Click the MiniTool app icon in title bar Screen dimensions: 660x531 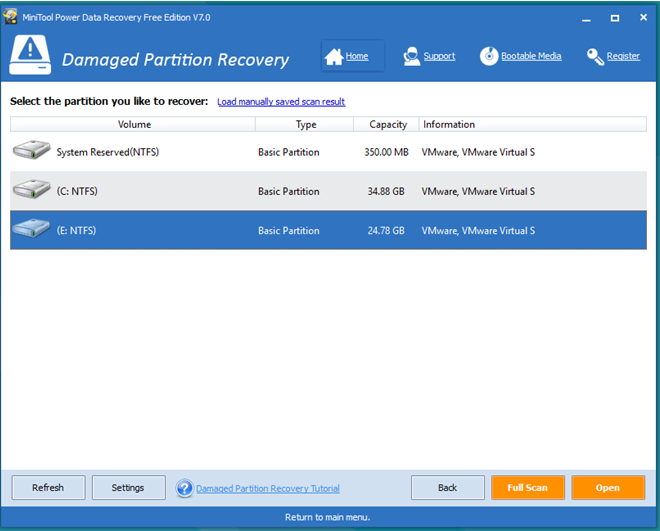[x=10, y=17]
